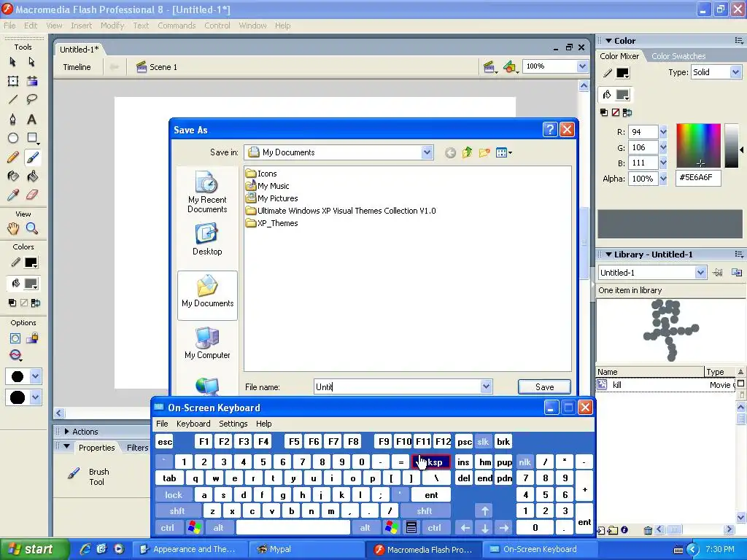Collapse the Color panel

point(608,41)
